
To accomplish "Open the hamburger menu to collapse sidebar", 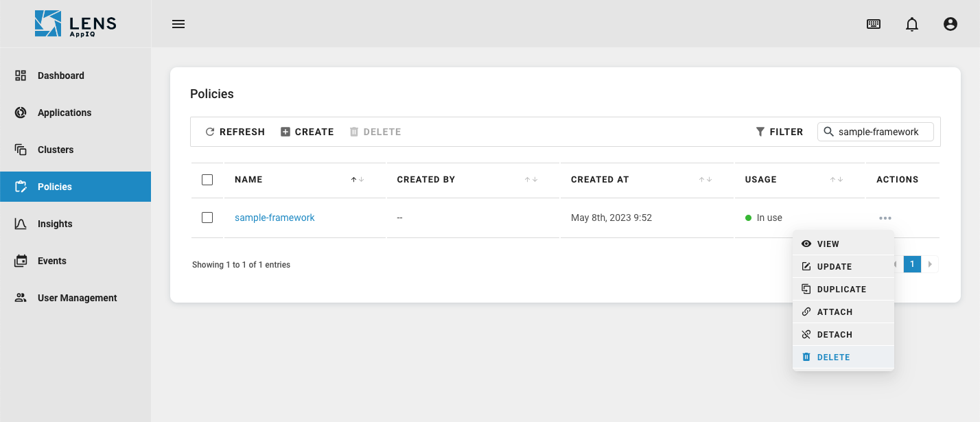I will pyautogui.click(x=178, y=24).
